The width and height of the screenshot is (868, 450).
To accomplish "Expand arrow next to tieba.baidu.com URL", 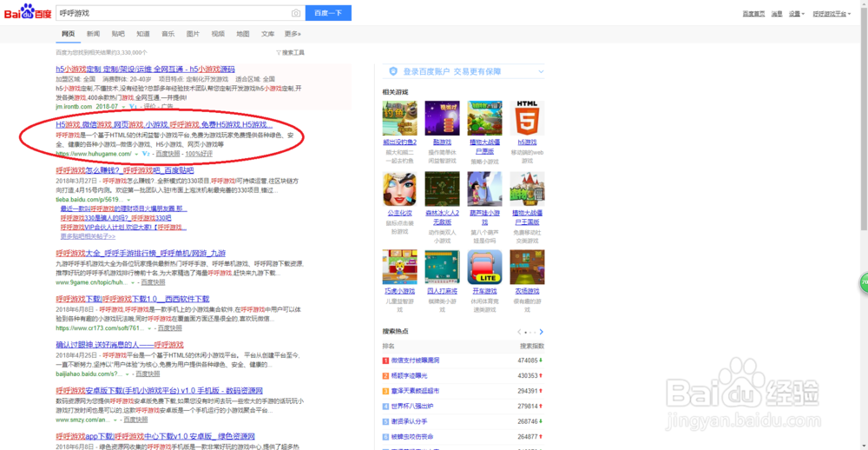I will 128,199.
